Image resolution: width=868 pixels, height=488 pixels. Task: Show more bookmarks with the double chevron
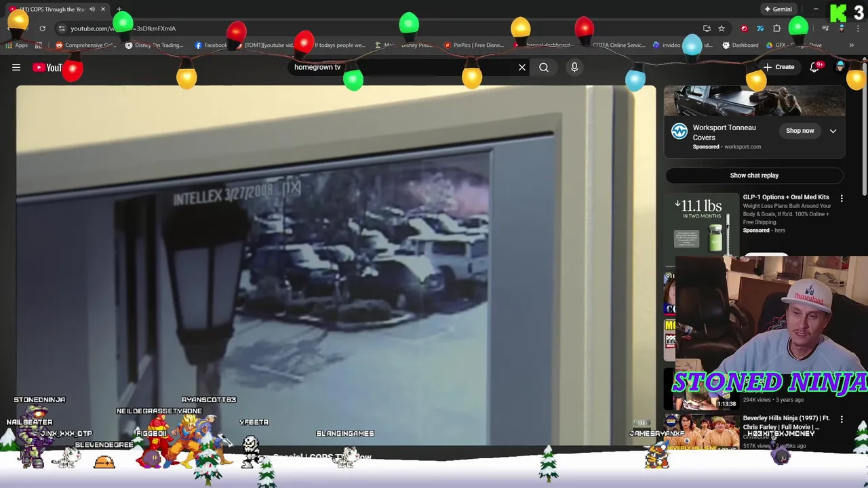[x=852, y=45]
